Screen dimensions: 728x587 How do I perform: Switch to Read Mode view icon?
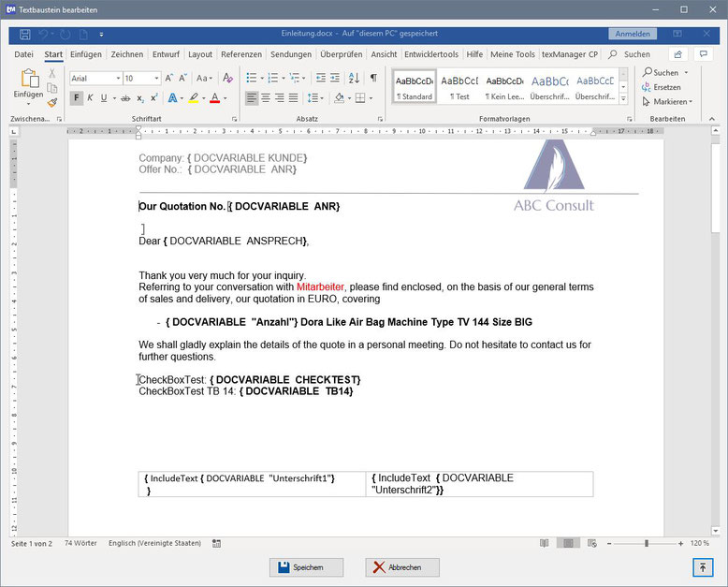pyautogui.click(x=545, y=543)
